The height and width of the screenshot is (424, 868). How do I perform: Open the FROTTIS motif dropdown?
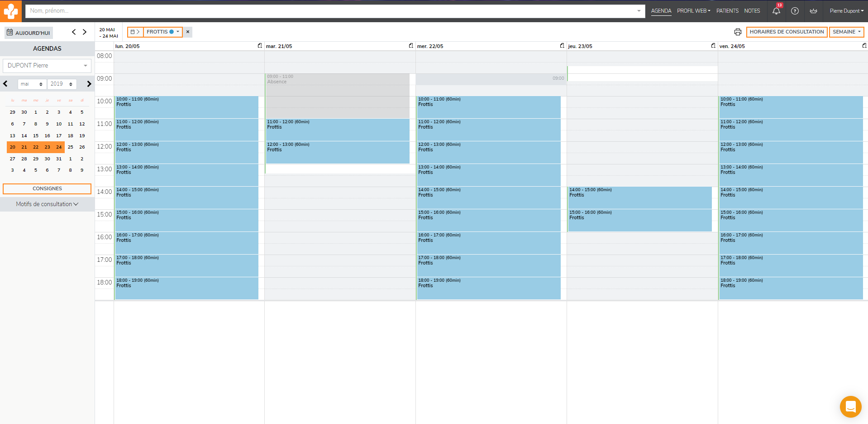[x=163, y=32]
